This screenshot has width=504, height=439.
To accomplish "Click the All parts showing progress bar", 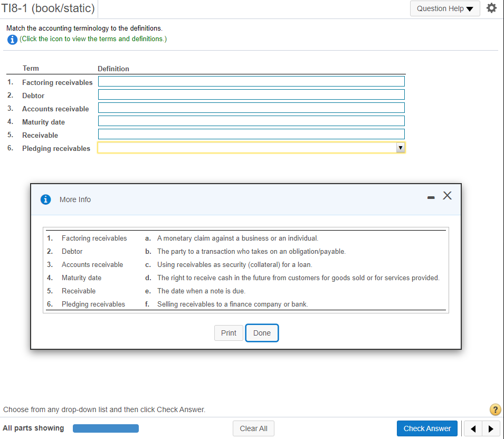I will [106, 428].
